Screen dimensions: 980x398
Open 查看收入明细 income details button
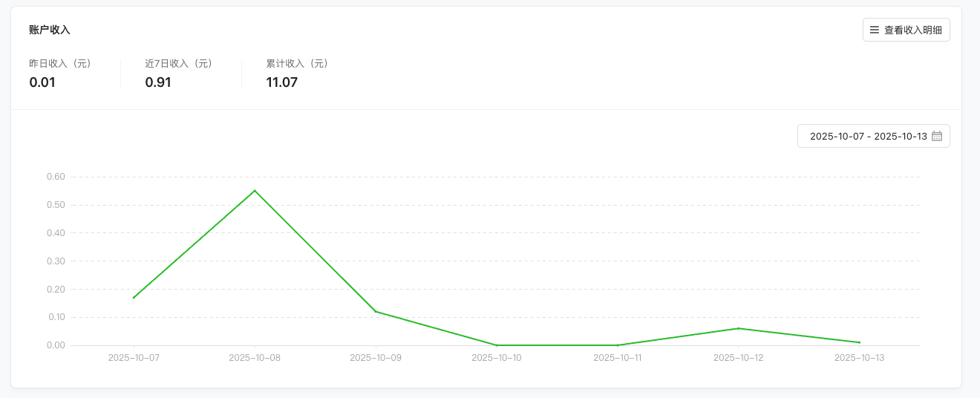(x=906, y=30)
